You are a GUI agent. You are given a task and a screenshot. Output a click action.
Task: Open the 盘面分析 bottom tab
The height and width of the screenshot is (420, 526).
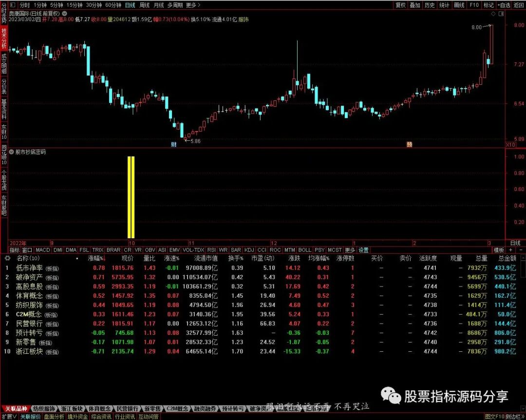pyautogui.click(x=54, y=417)
